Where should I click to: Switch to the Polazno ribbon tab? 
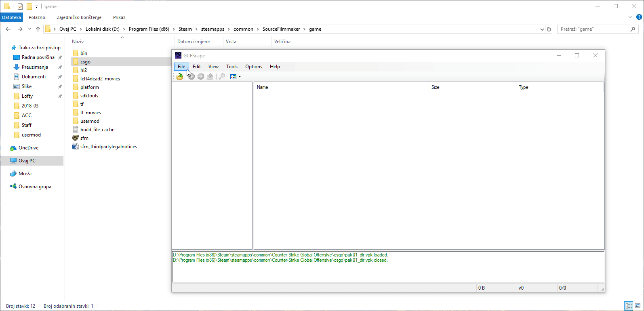coord(37,17)
